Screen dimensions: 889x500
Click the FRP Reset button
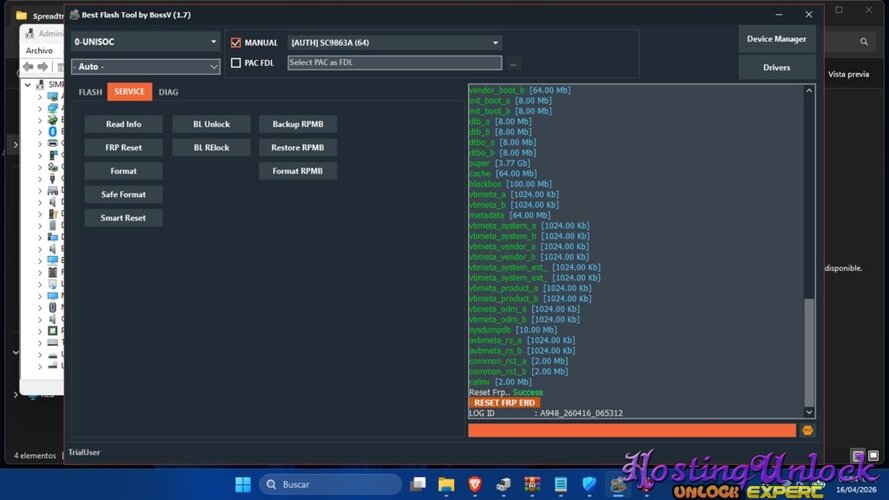click(x=124, y=147)
